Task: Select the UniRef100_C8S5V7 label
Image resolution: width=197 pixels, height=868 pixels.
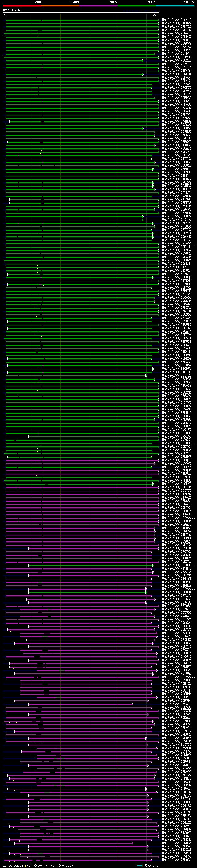Action: (177, 84)
